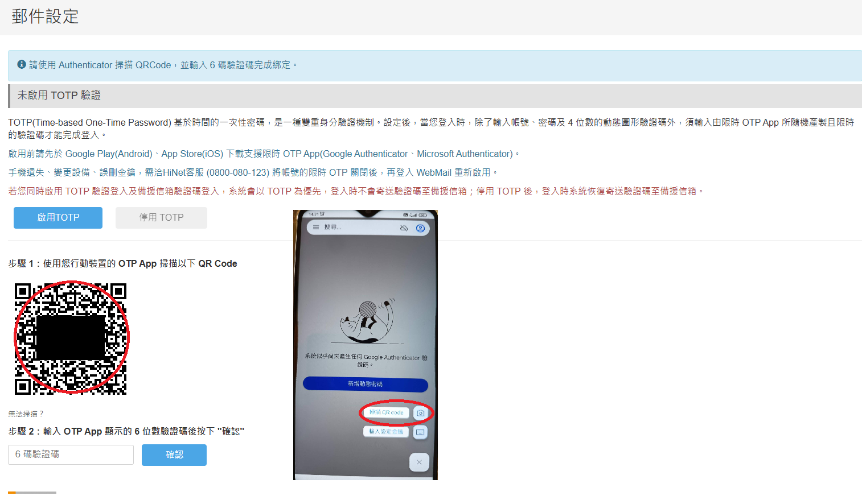Tap the account avatar icon in phone image
Viewport: 862px width, 504px height.
coord(420,228)
